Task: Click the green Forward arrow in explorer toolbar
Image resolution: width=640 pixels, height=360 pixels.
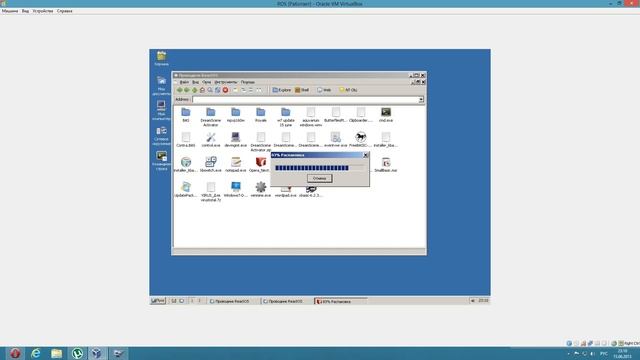Action: [187, 90]
